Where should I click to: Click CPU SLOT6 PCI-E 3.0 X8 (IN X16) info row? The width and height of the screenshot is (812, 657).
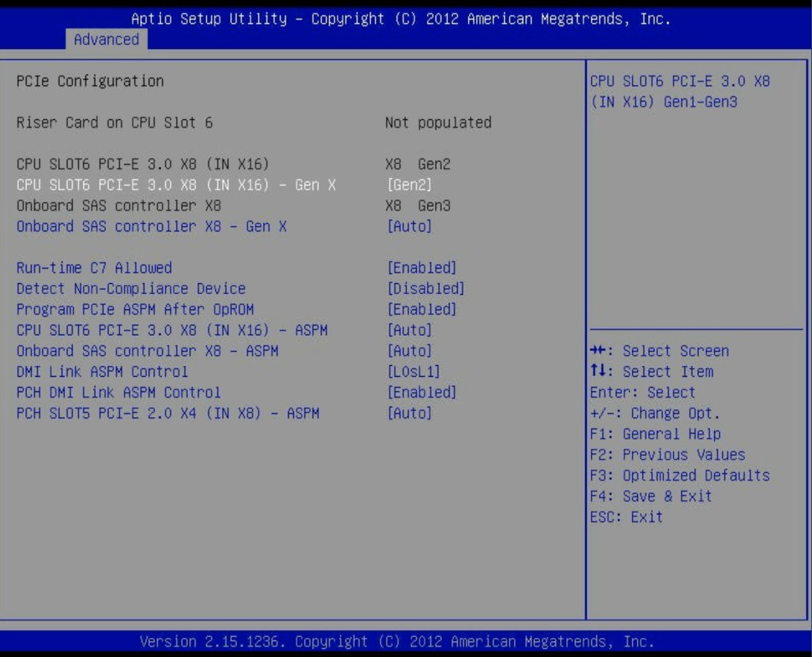point(143,164)
